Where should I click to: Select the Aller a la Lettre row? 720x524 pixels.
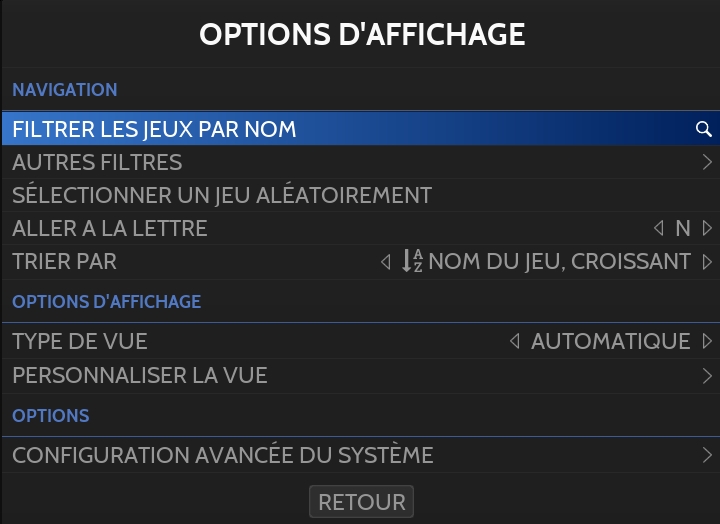click(x=110, y=228)
